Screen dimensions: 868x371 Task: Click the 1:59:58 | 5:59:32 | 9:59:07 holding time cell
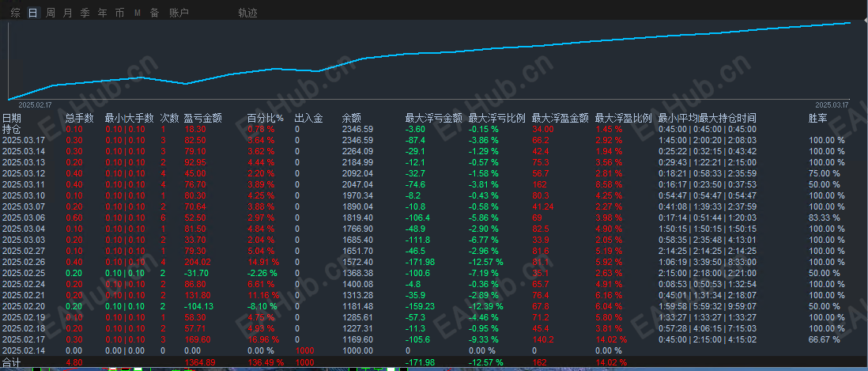coord(707,306)
